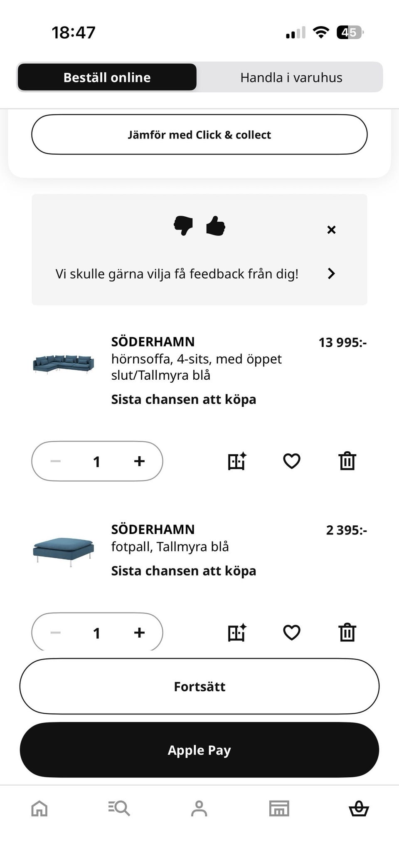The image size is (399, 868).
Task: Remove the SÖDERHAMN fotpall with trash icon
Action: (347, 633)
